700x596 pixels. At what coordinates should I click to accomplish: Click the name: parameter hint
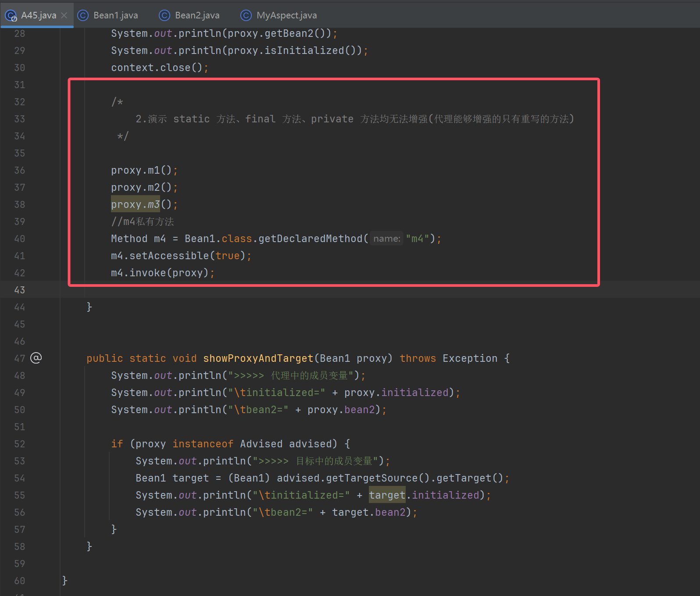pos(386,239)
